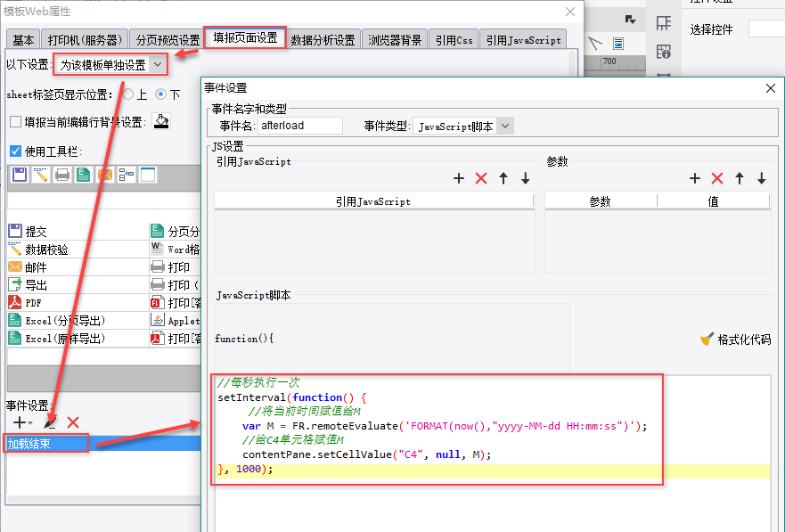Click the grid table icon in side panel

click(x=664, y=22)
